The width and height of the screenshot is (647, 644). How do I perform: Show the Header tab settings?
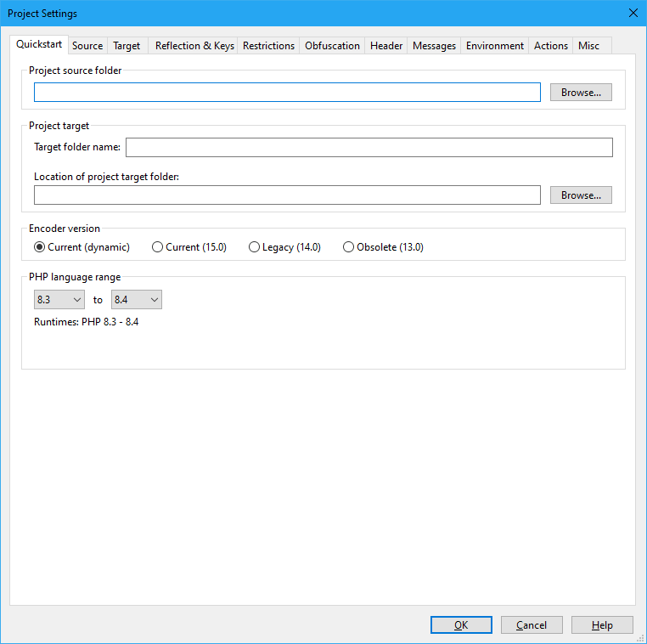386,46
